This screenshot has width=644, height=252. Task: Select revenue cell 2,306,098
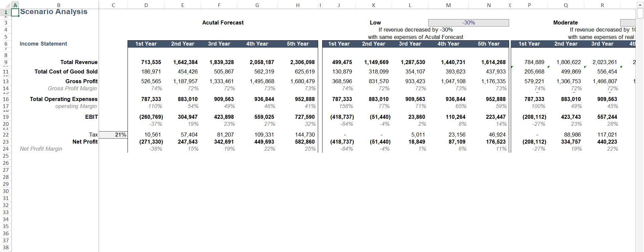pyautogui.click(x=302, y=62)
